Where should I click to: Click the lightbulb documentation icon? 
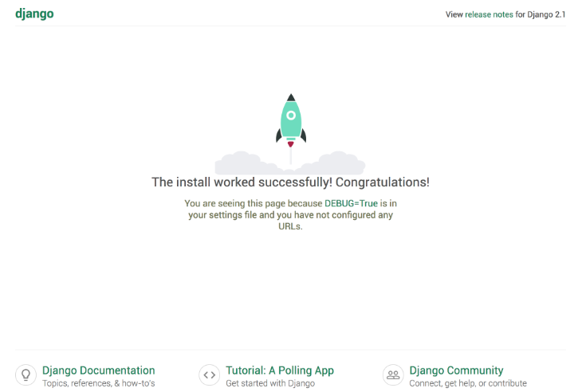pos(26,375)
